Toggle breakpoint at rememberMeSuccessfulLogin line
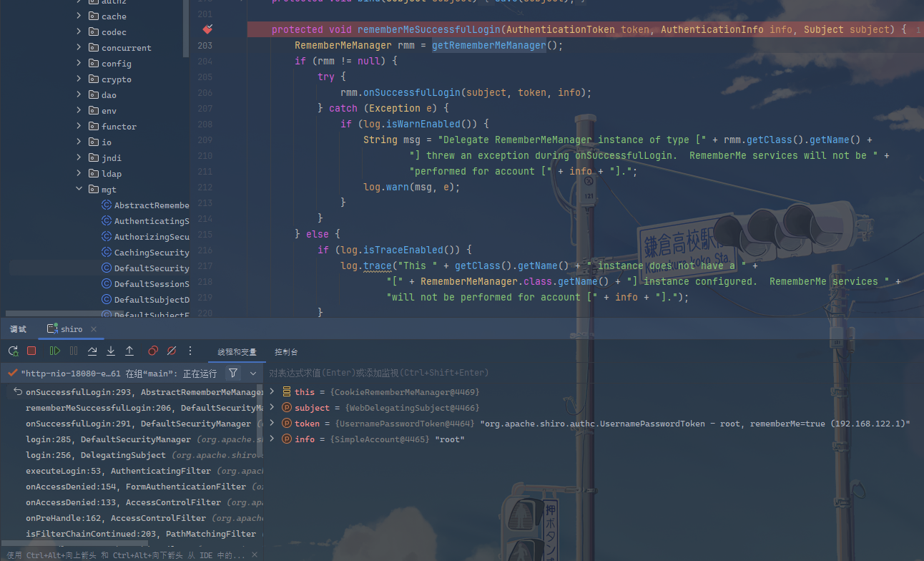The width and height of the screenshot is (924, 561). point(207,29)
